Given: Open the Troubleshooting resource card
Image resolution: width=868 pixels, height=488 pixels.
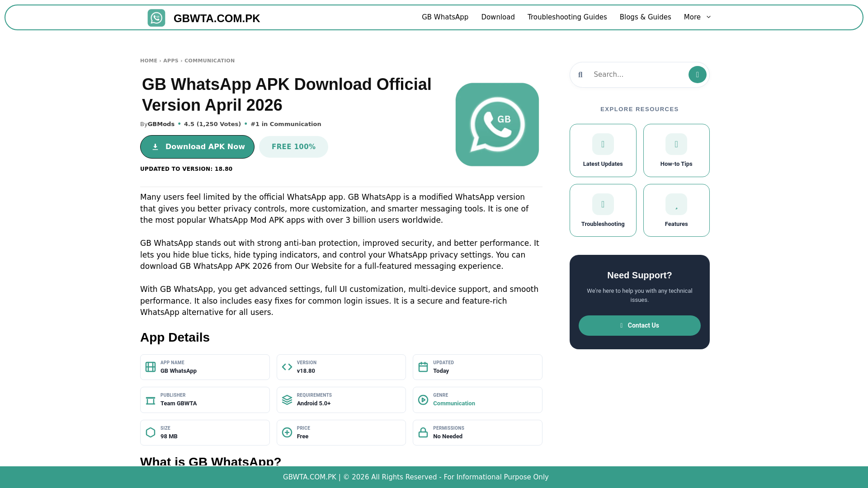Looking at the screenshot, I should [603, 210].
